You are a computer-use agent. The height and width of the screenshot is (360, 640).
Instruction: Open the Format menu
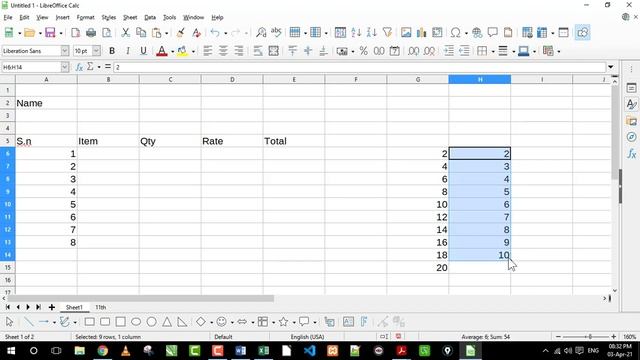(x=85, y=18)
